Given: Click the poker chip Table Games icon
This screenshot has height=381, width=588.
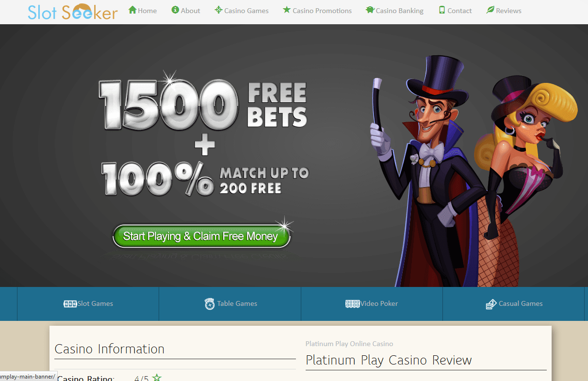Looking at the screenshot, I should 210,304.
